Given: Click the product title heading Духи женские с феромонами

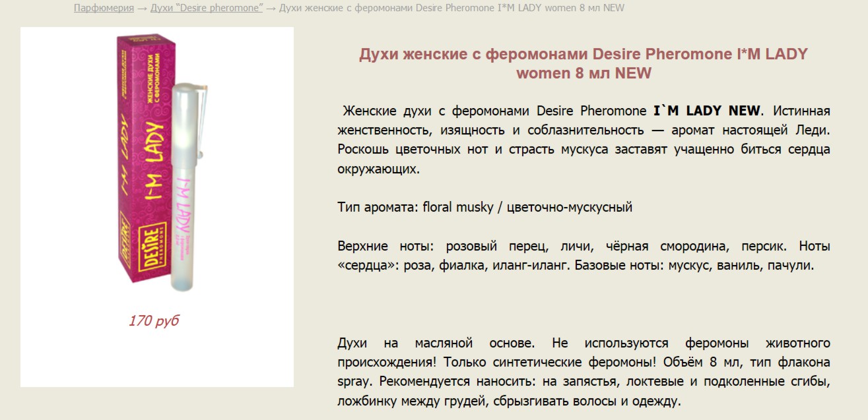Looking at the screenshot, I should pyautogui.click(x=584, y=63).
